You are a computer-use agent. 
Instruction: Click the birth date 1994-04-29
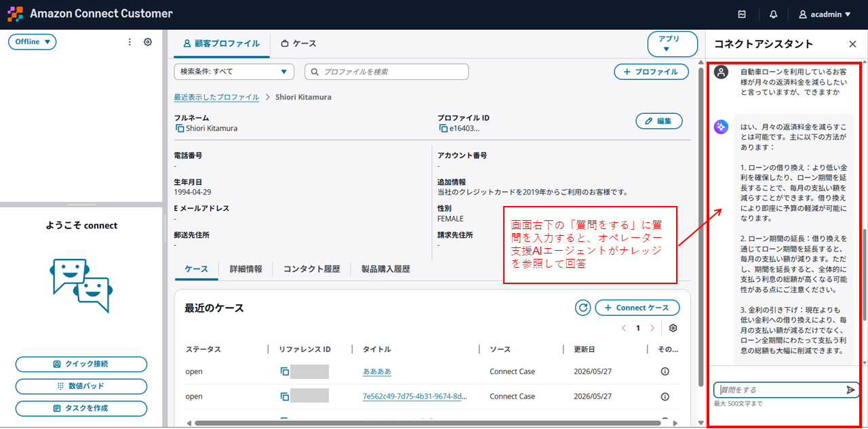tap(193, 192)
